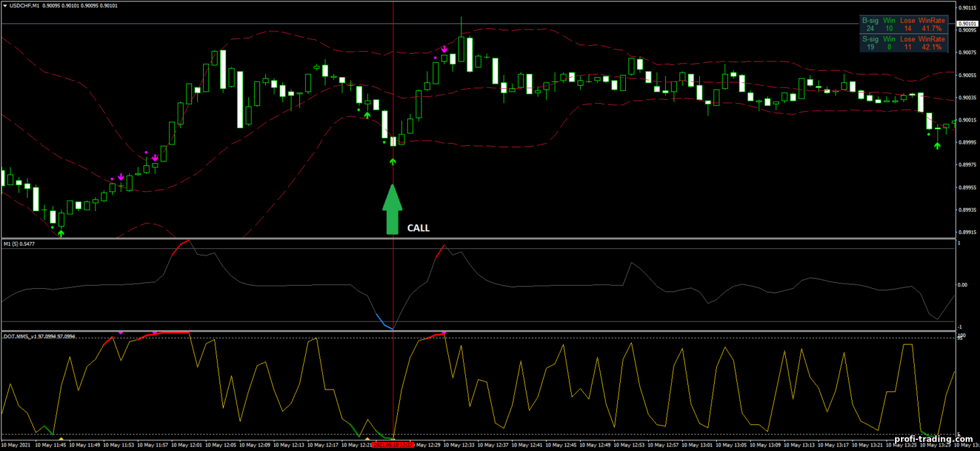Click the M1 (5) indicator label
Image resolution: width=980 pixels, height=451 pixels.
13,244
